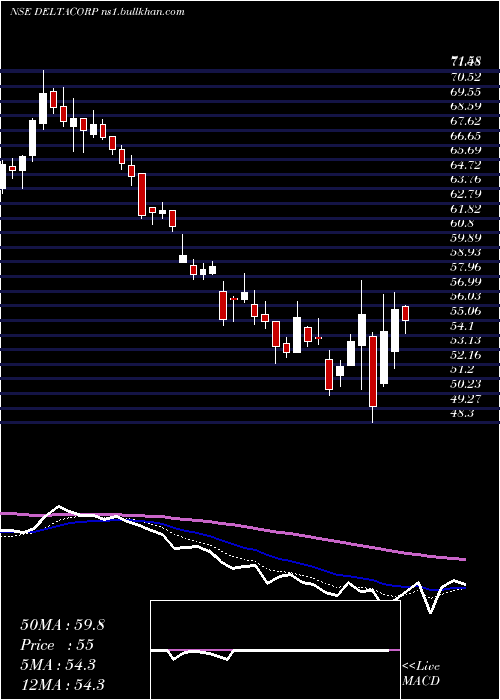
Task: Click the 50MA : 59.8 readout
Action: [x=62, y=625]
